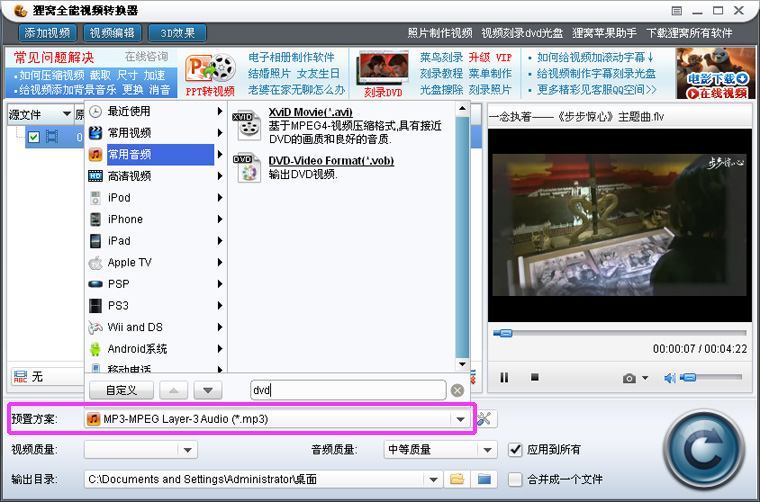Image resolution: width=760 pixels, height=502 pixels.
Task: Open the 音频质量 中等质量 dropdown
Action: coord(488,450)
